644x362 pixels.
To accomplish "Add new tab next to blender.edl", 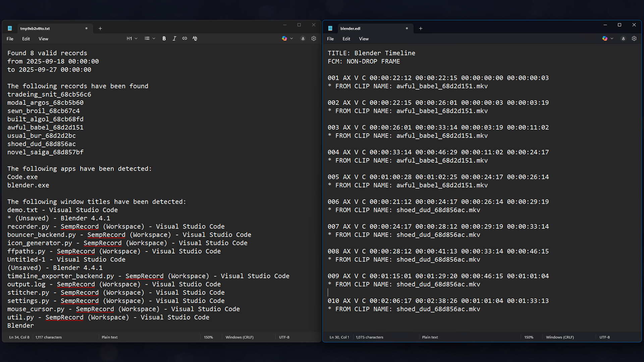I will tap(421, 28).
